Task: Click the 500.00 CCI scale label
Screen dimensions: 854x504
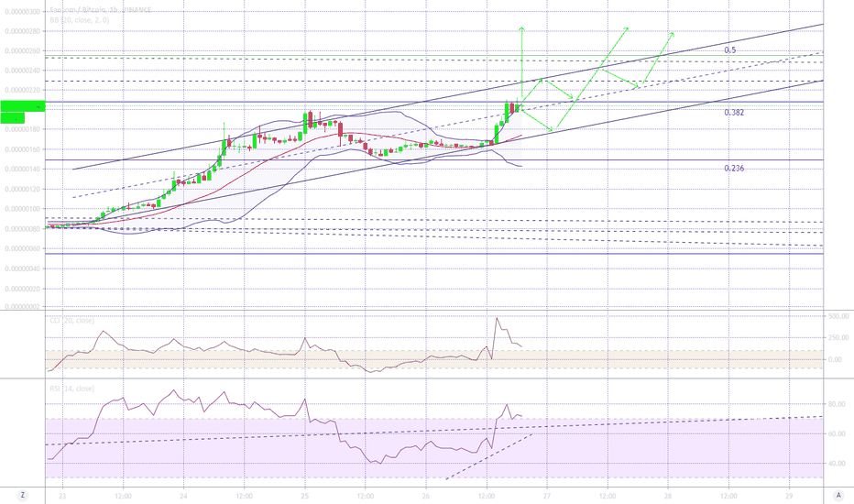Action: pyautogui.click(x=838, y=316)
